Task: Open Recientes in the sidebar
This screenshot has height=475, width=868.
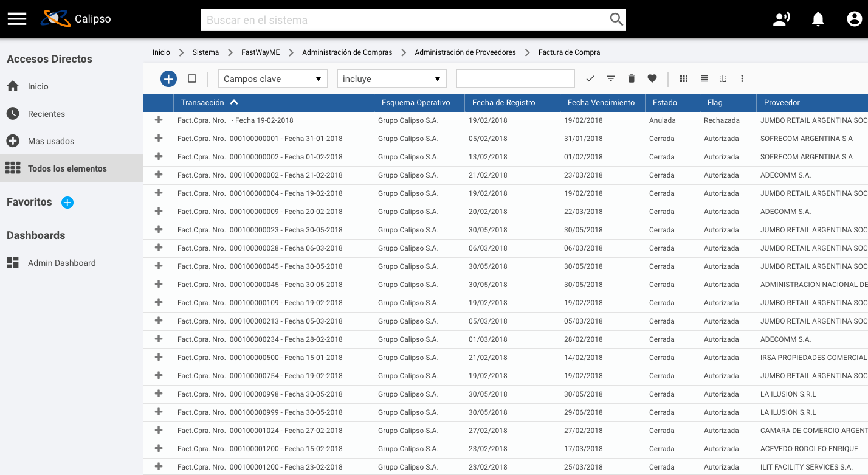Action: pyautogui.click(x=72, y=114)
